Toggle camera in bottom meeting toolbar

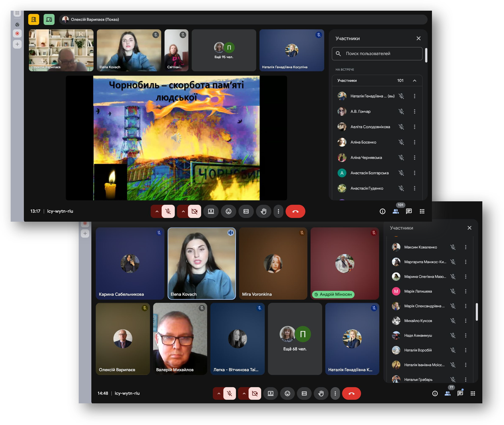click(x=255, y=394)
